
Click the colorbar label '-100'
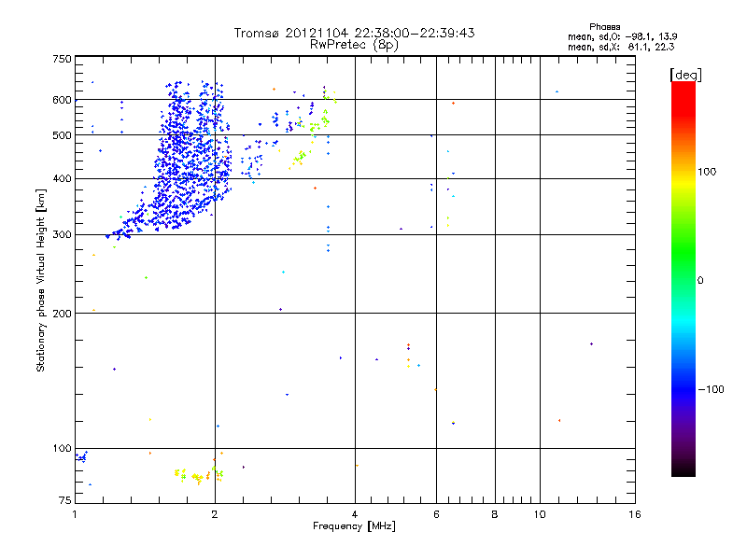[x=712, y=389]
